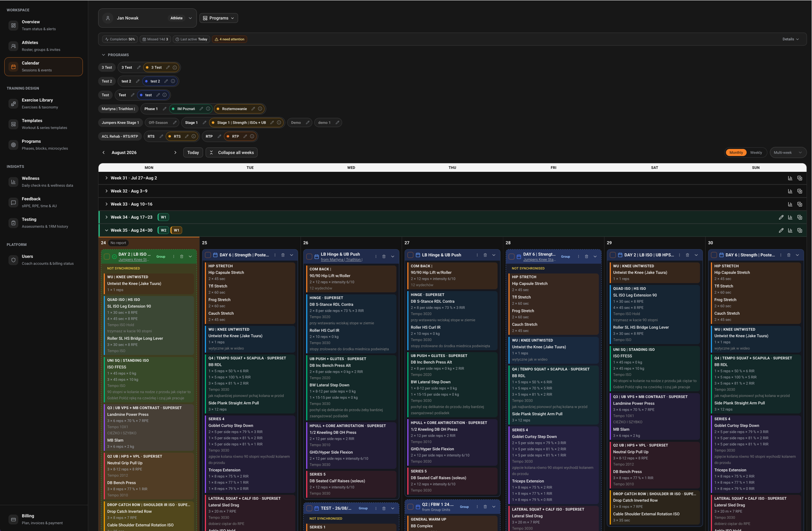Click the Completion 50% stat chip
The image size is (812, 531).
[x=120, y=39]
